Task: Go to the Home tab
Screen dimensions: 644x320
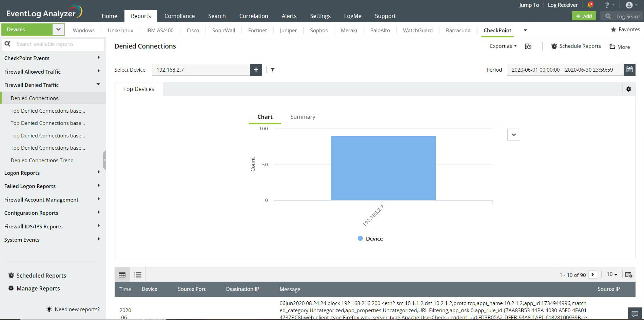Action: (110, 16)
